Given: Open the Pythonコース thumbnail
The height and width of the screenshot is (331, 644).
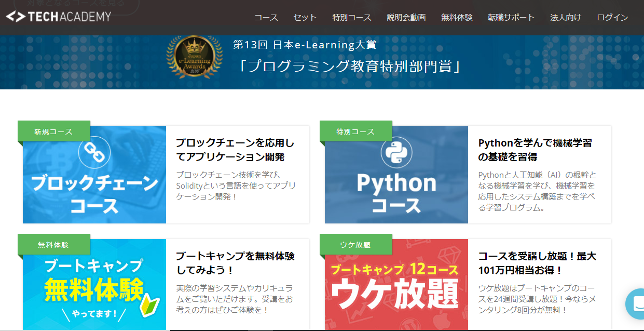Looking at the screenshot, I should coord(396,175).
